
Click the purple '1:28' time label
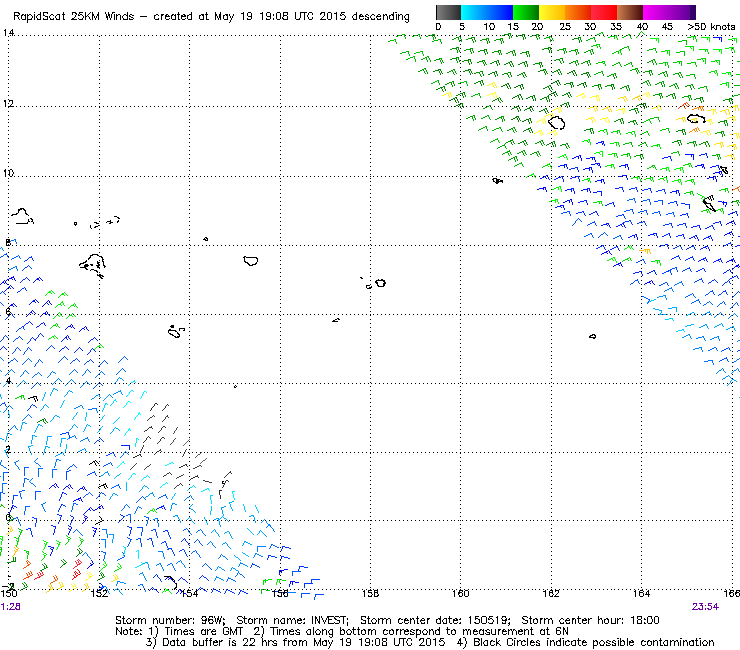point(10,607)
